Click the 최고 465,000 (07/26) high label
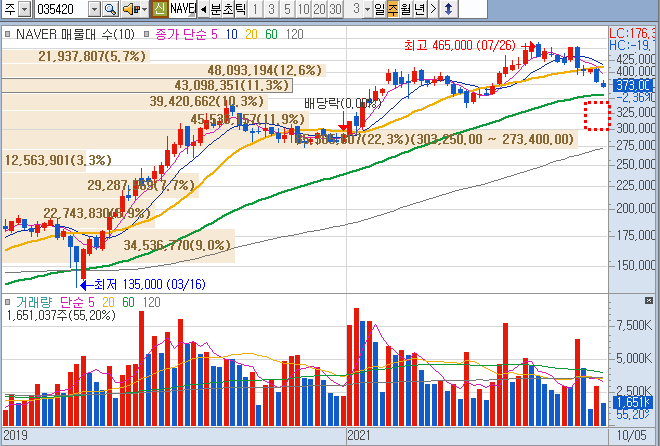This screenshot has width=660, height=446. pos(460,45)
